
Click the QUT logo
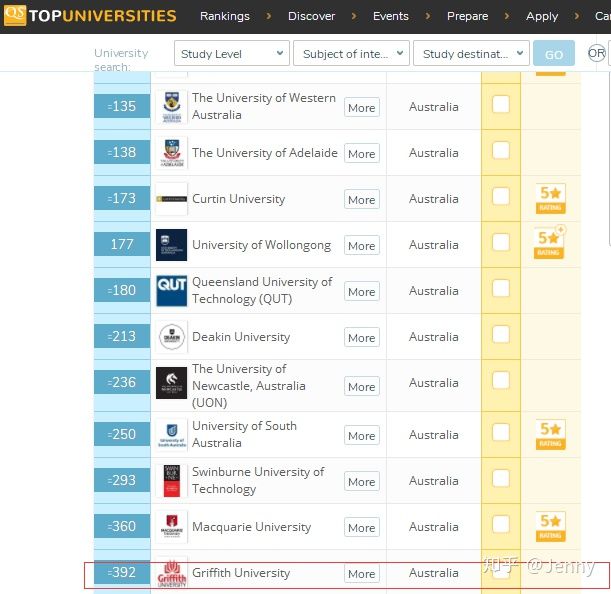(x=171, y=291)
